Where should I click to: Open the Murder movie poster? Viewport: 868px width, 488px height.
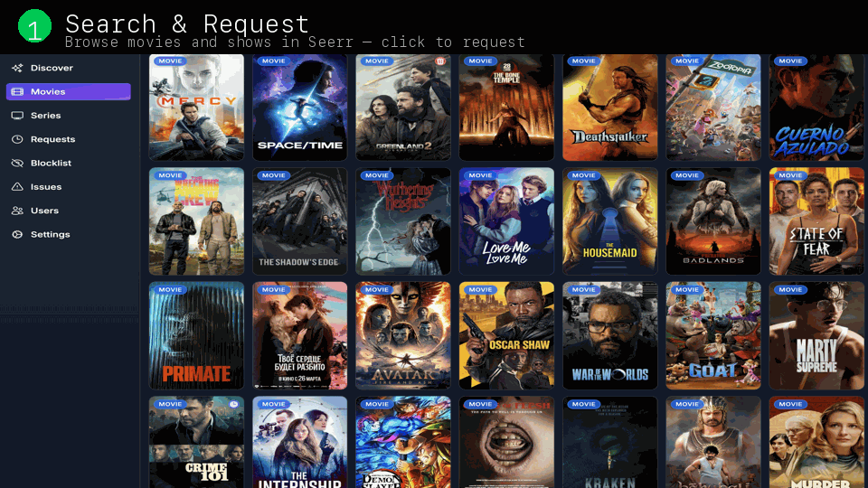[x=816, y=442]
